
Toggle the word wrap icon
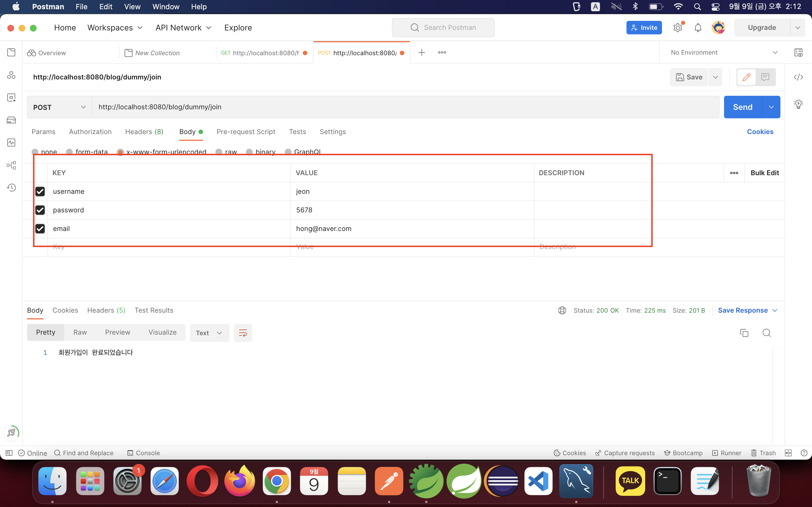point(242,333)
